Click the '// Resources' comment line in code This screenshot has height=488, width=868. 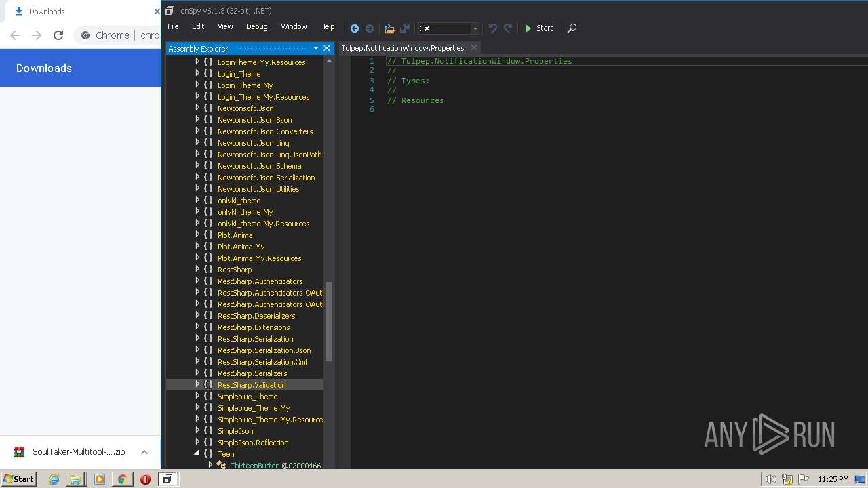(x=416, y=100)
